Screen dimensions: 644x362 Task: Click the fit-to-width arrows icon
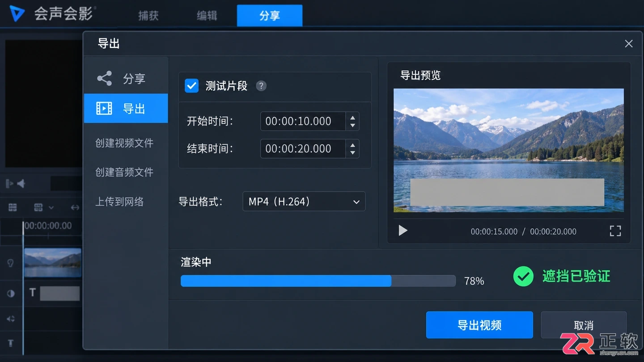75,207
